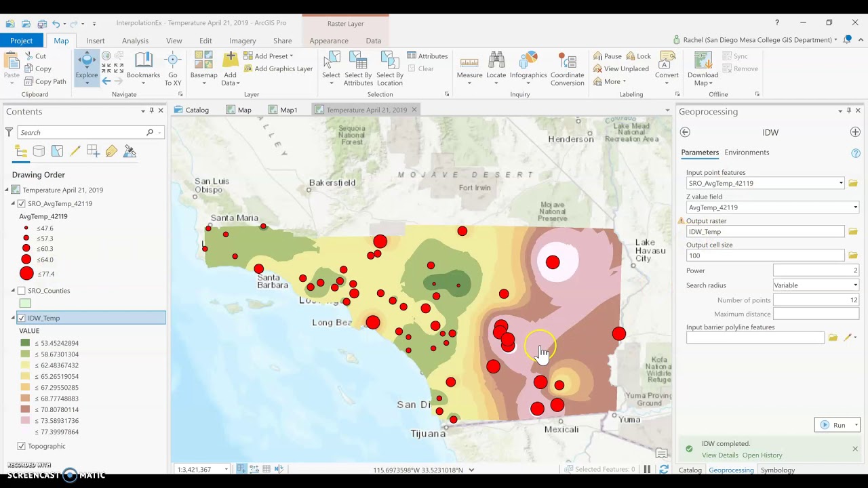
Task: Open the Locate tool
Action: coord(496,67)
